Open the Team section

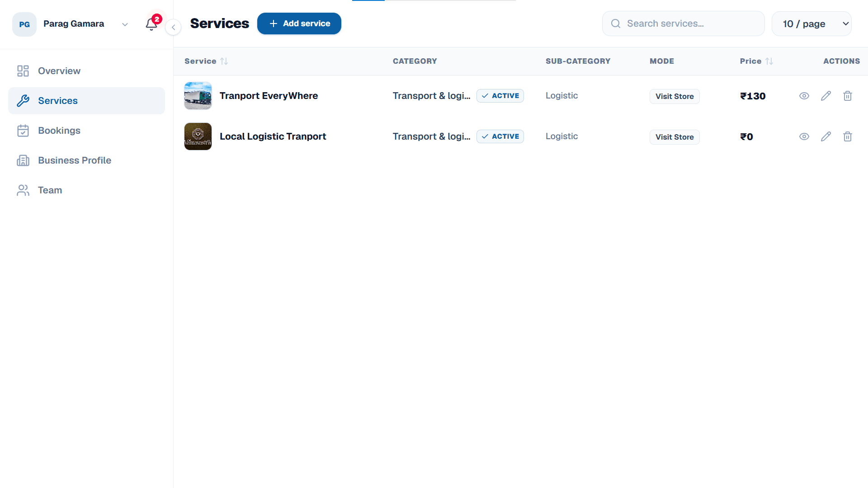click(x=86, y=190)
